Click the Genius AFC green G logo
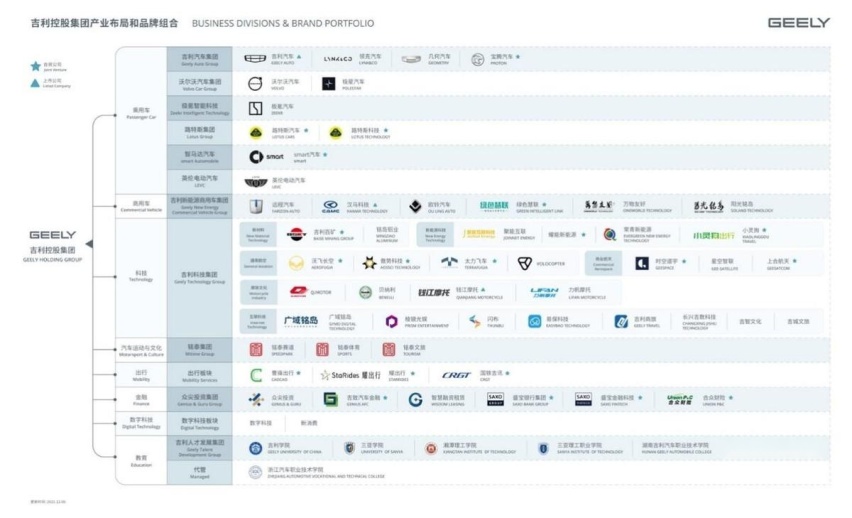The image size is (852, 518). [330, 400]
